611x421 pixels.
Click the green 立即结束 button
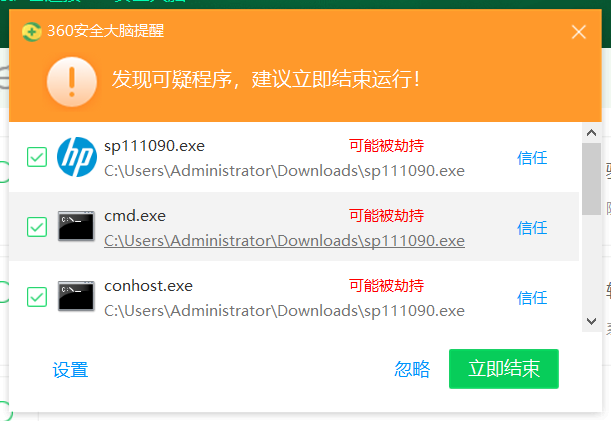504,369
